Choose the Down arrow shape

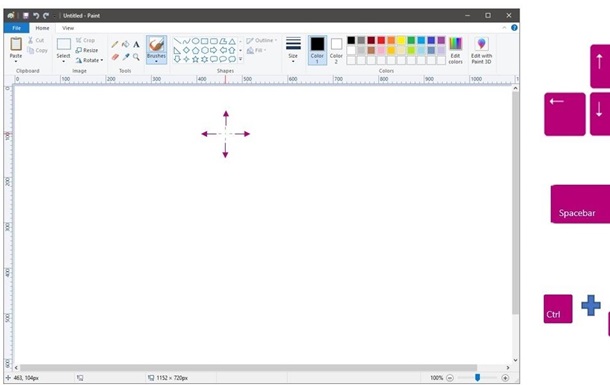point(177,60)
